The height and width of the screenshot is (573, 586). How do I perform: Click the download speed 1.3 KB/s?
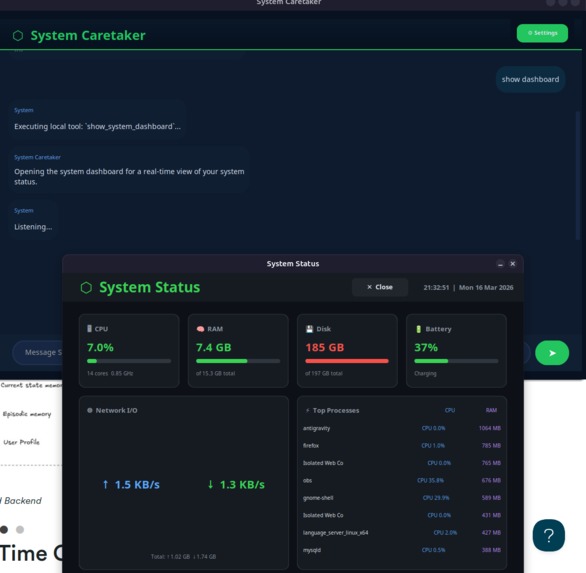(x=236, y=485)
